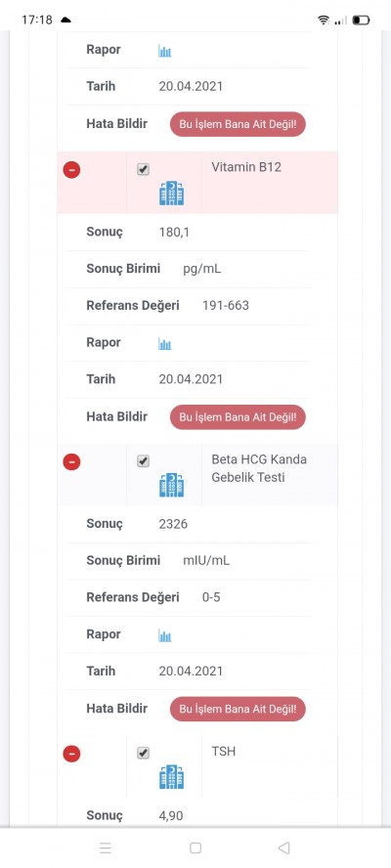Select the Beta HCG Kanda Gebelik Testi title
The width and height of the screenshot is (391, 868).
click(x=259, y=468)
